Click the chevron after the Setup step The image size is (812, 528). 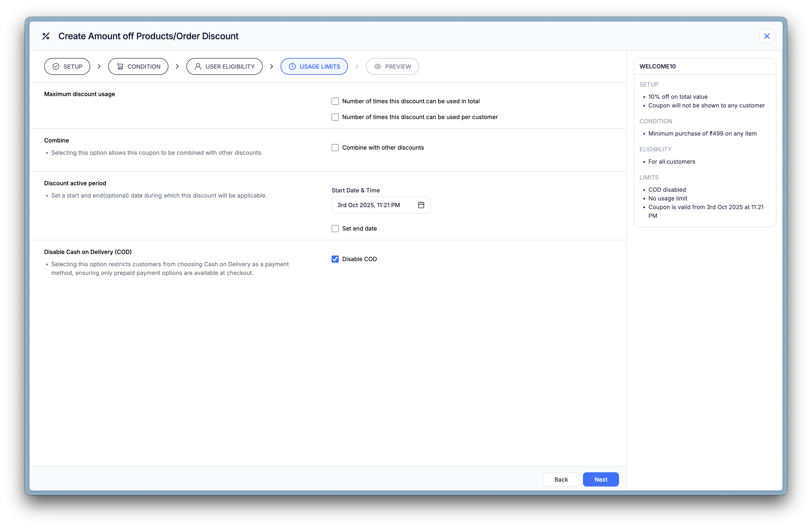click(x=99, y=66)
